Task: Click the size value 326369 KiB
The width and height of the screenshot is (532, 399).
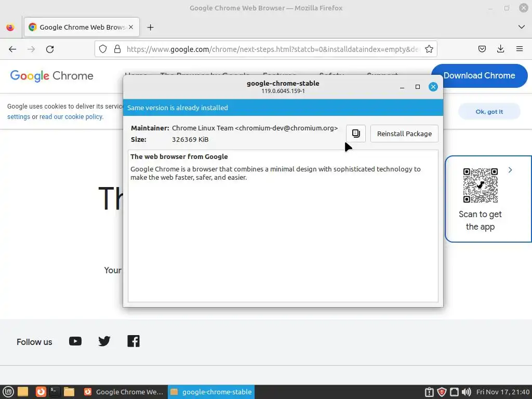Action: (x=190, y=139)
